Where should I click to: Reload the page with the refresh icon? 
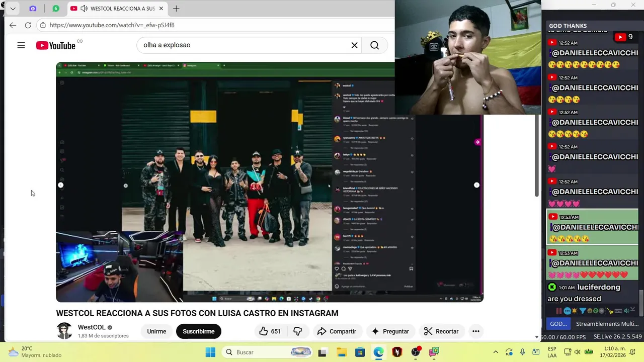28,25
